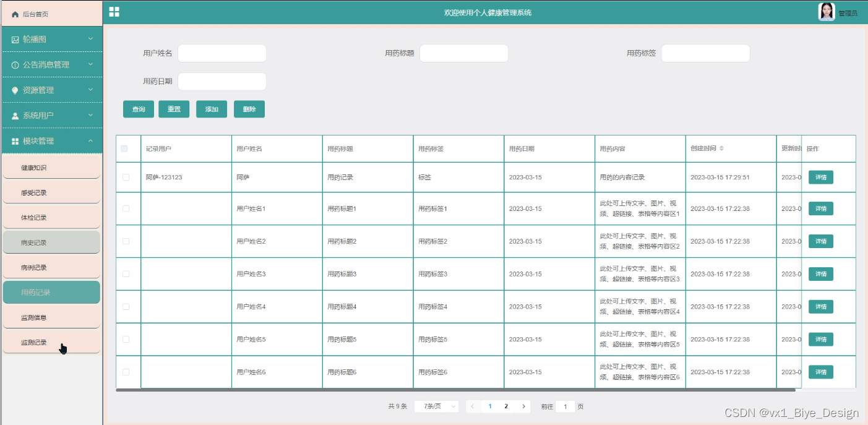The height and width of the screenshot is (425, 868).
Task: View 详情 for 用户姓名6 row
Action: [x=821, y=372]
